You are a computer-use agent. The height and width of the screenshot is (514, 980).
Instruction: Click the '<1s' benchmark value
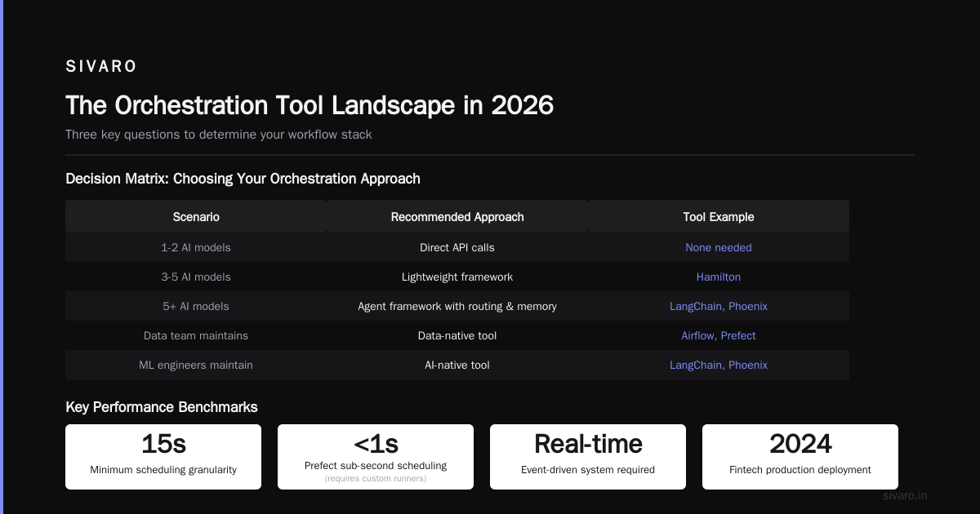point(376,444)
